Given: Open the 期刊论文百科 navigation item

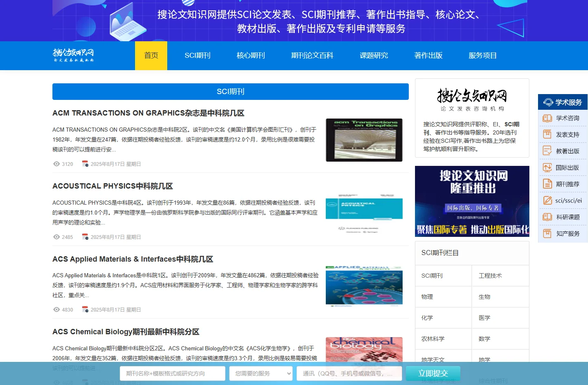Looking at the screenshot, I should [312, 56].
